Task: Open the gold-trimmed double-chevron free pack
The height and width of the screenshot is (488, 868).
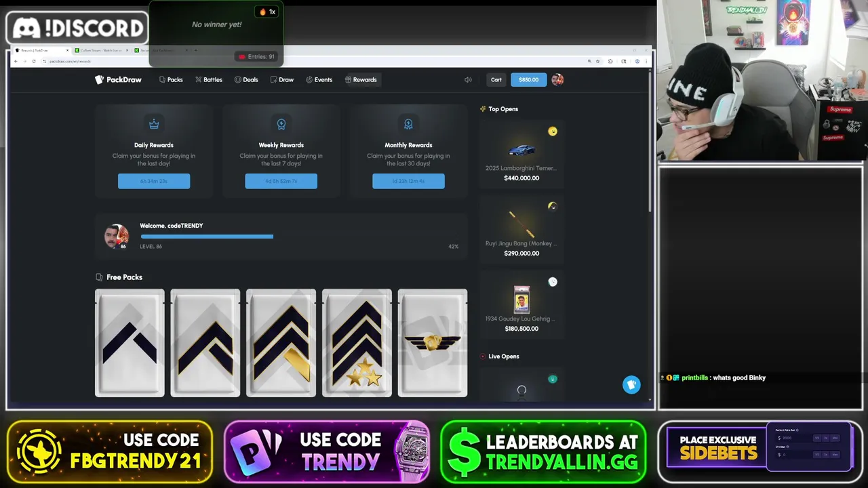Action: pos(205,343)
